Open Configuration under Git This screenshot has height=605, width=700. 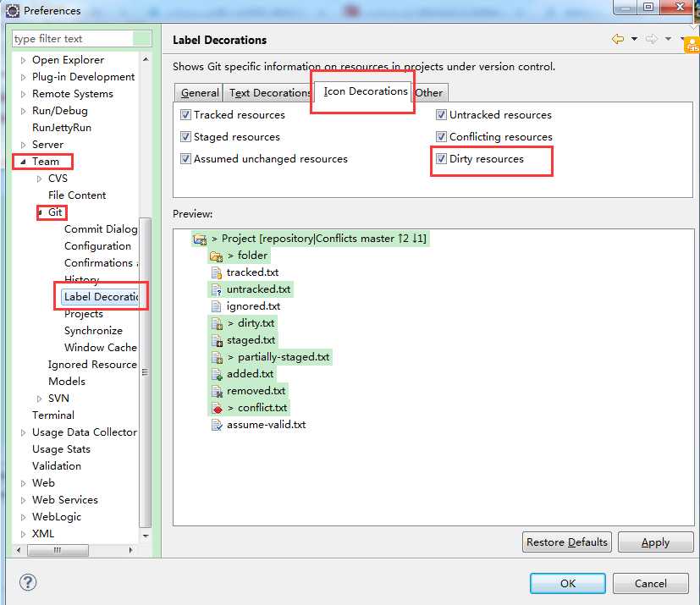point(98,246)
